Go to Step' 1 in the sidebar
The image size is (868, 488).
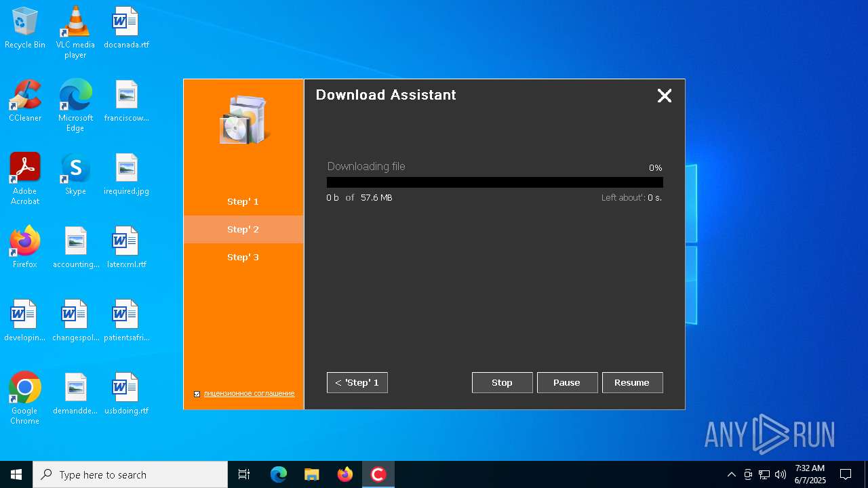243,202
